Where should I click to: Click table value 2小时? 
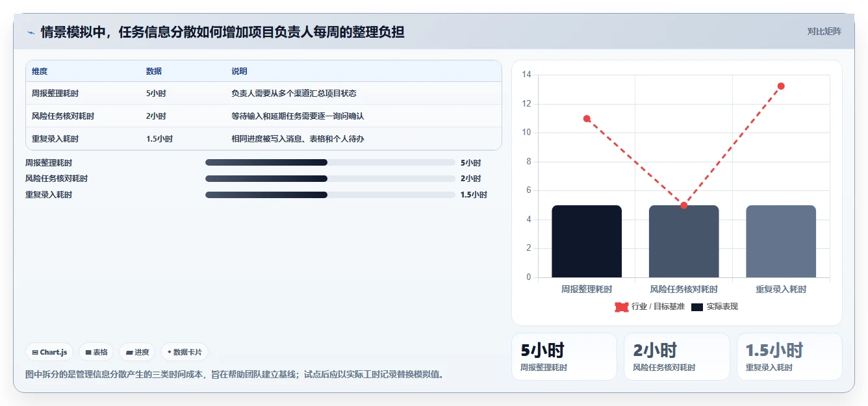(x=156, y=116)
